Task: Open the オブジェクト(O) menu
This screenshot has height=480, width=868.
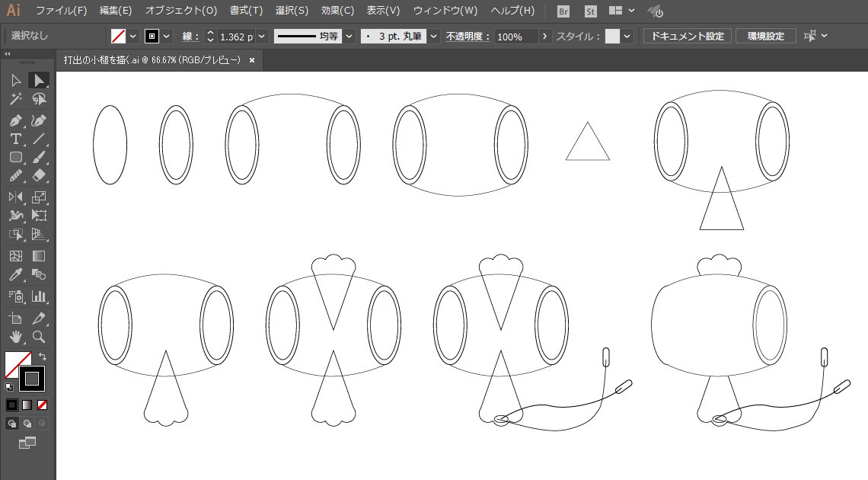Action: pos(181,11)
